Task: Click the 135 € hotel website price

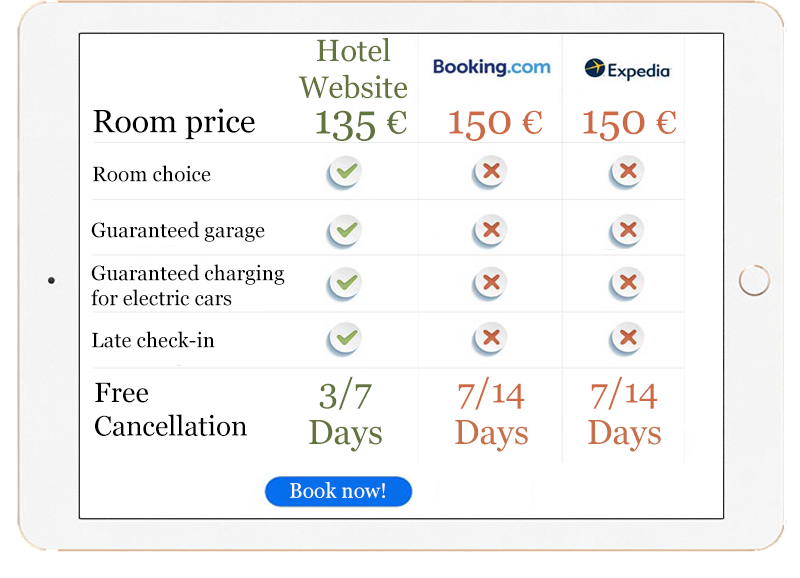Action: (x=360, y=123)
